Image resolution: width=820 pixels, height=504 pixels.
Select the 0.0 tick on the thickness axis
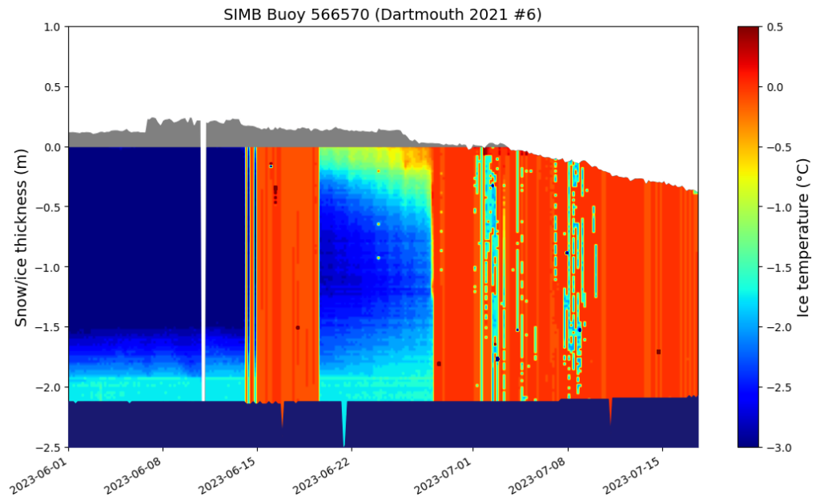click(53, 147)
